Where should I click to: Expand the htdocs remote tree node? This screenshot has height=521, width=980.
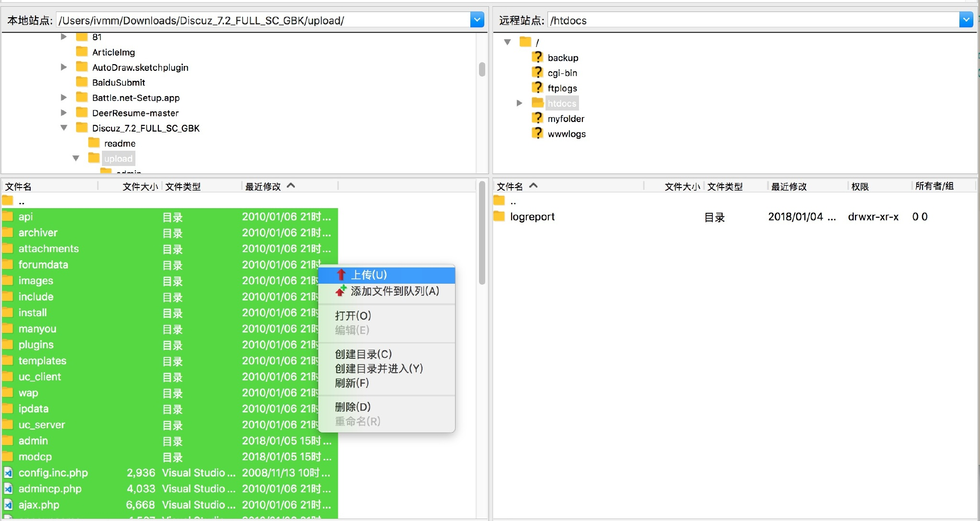tap(519, 103)
